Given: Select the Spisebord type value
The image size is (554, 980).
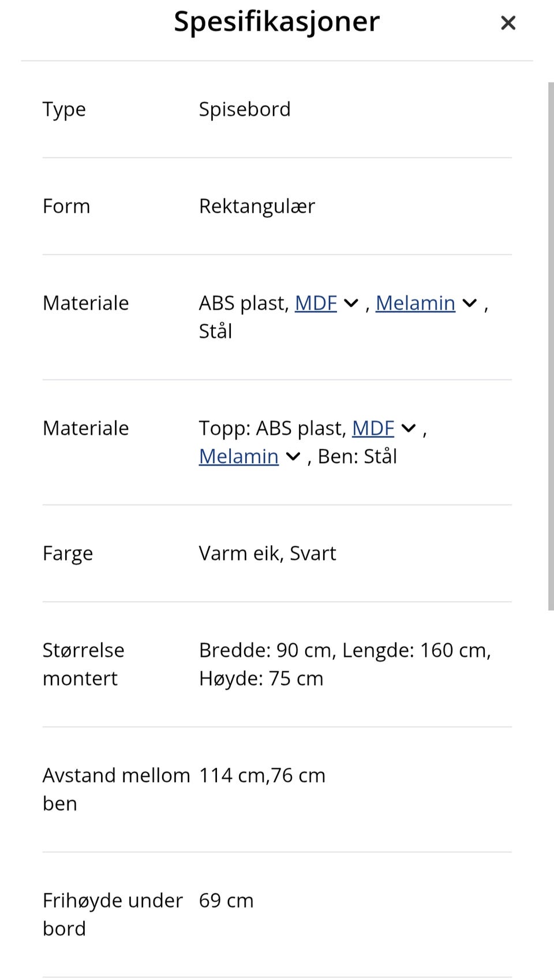Looking at the screenshot, I should pos(245,109).
